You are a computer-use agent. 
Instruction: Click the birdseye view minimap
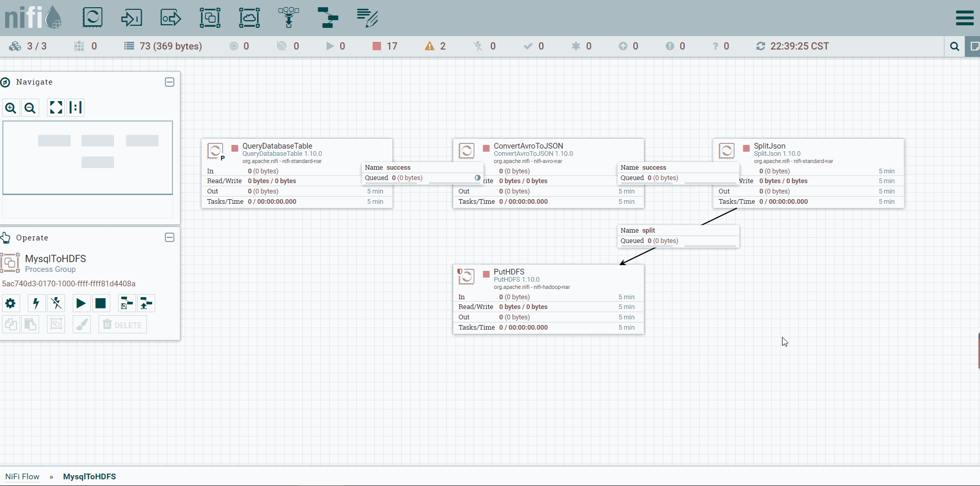(88, 158)
